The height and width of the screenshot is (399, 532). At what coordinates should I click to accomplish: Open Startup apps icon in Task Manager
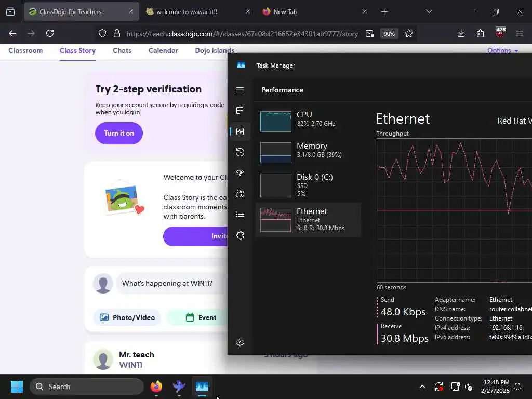pos(240,172)
